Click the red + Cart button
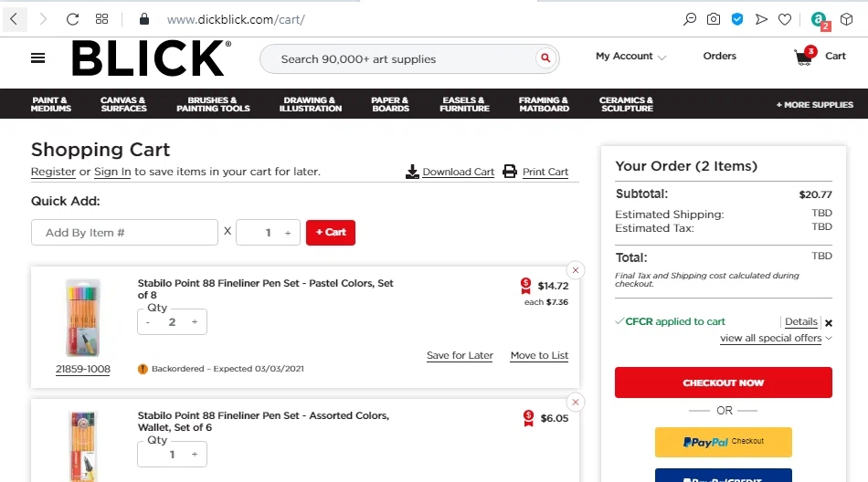The image size is (868, 482). click(x=331, y=233)
